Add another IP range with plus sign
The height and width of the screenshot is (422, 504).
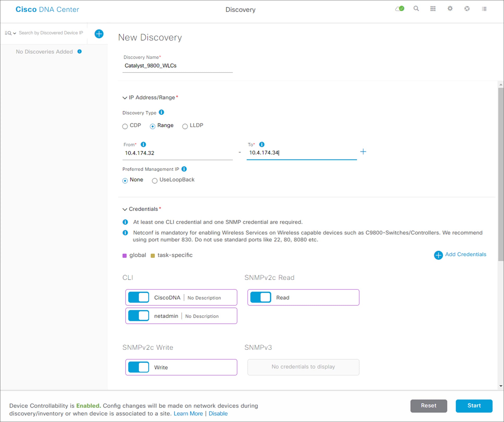point(363,152)
